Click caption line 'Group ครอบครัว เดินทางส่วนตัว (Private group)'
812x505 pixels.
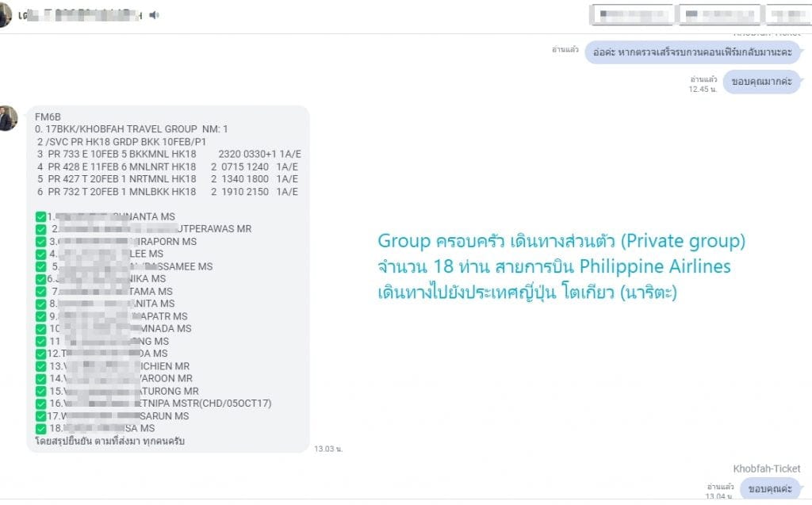click(561, 241)
